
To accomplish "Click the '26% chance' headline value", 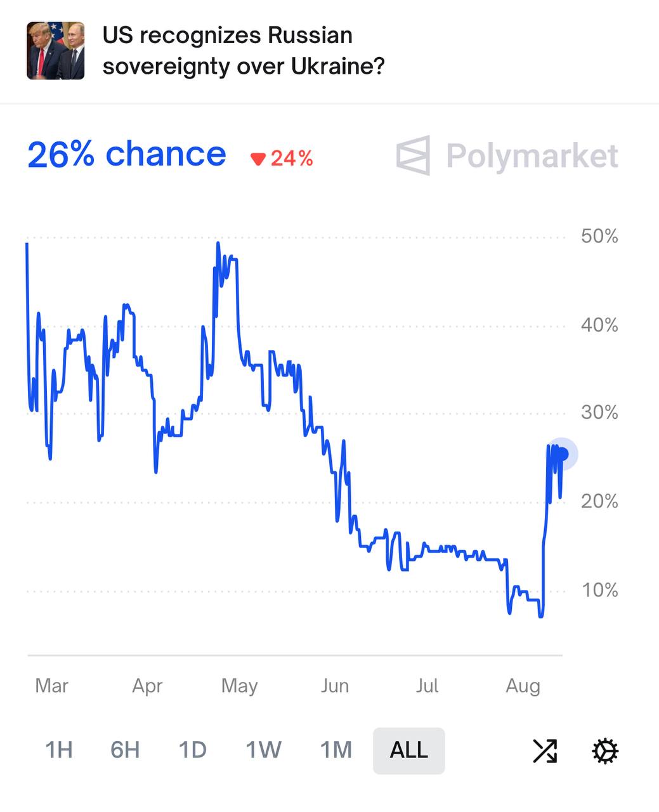I will 127,154.
